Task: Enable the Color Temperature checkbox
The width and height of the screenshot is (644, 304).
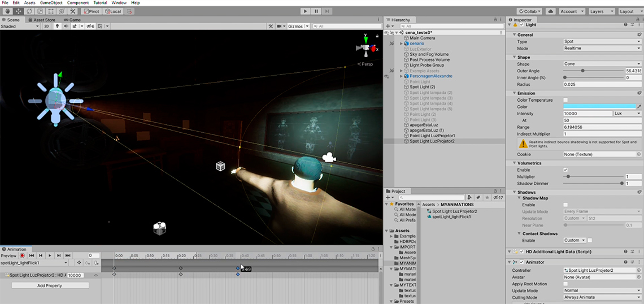Action: tap(565, 100)
